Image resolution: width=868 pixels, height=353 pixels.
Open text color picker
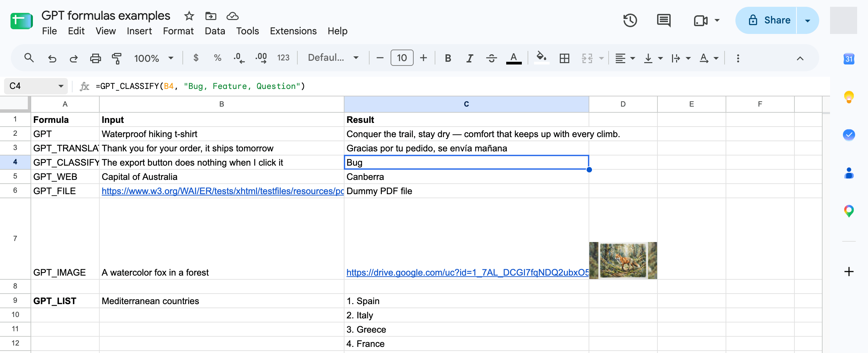514,58
